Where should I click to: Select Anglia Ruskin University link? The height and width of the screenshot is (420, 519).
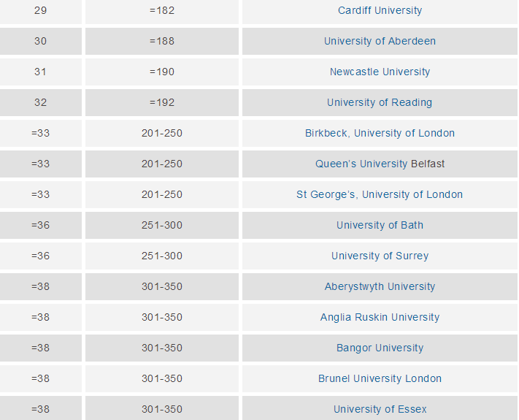(380, 318)
